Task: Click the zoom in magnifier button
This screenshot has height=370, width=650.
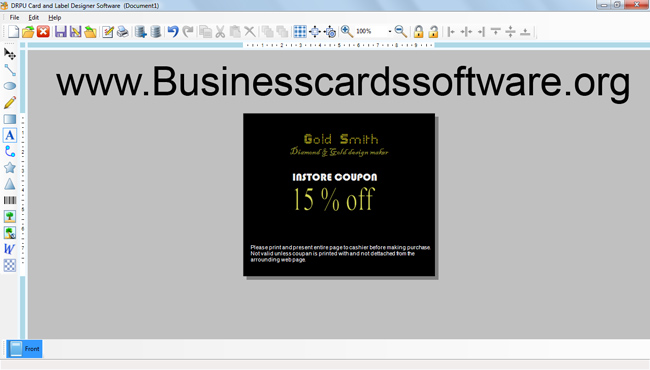Action: (x=347, y=31)
